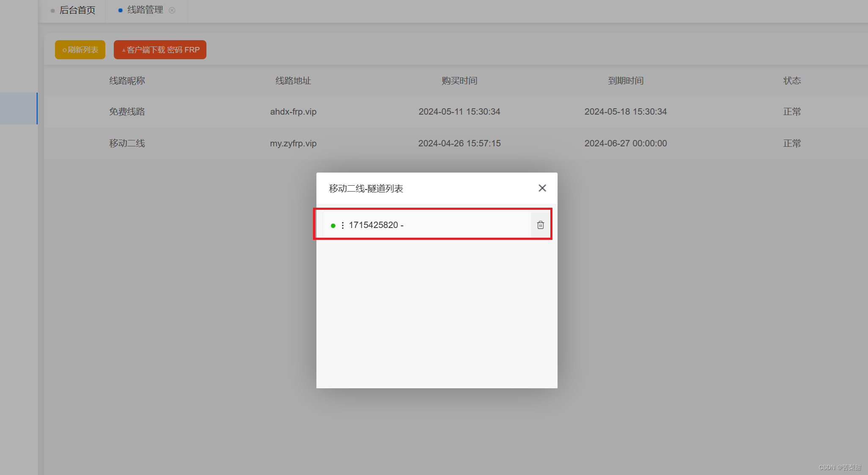
Task: Click the dialog title 移动二线-隧道列表
Action: pyautogui.click(x=366, y=189)
